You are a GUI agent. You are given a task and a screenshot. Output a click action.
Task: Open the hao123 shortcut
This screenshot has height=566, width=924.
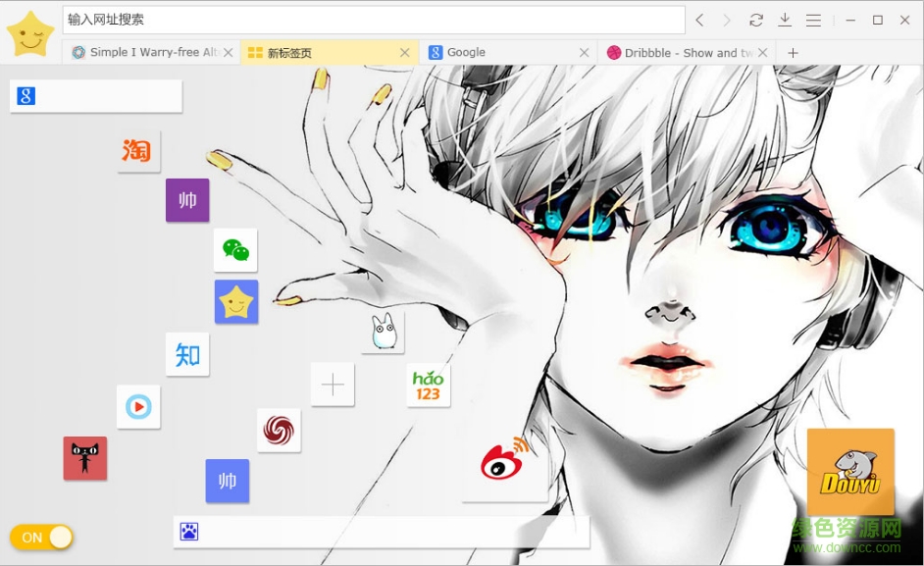(x=428, y=385)
